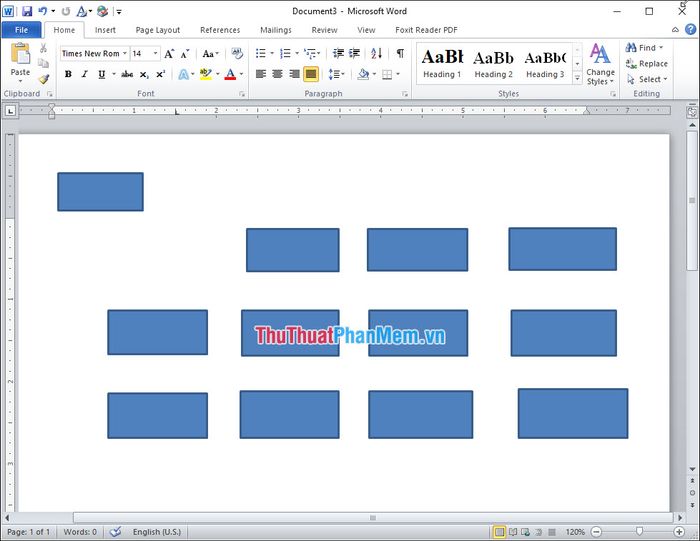Click the Save icon in quick access toolbar
This screenshot has height=541, width=700.
(26, 12)
